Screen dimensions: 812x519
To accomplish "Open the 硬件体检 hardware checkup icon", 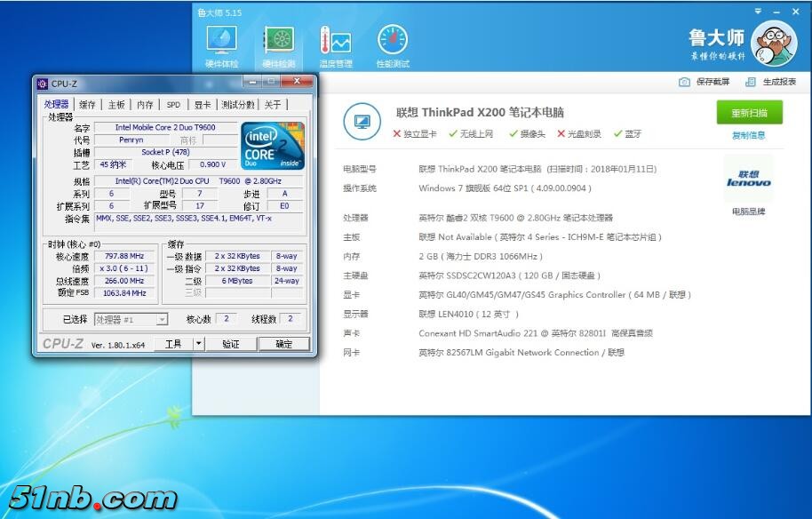I will tap(222, 41).
